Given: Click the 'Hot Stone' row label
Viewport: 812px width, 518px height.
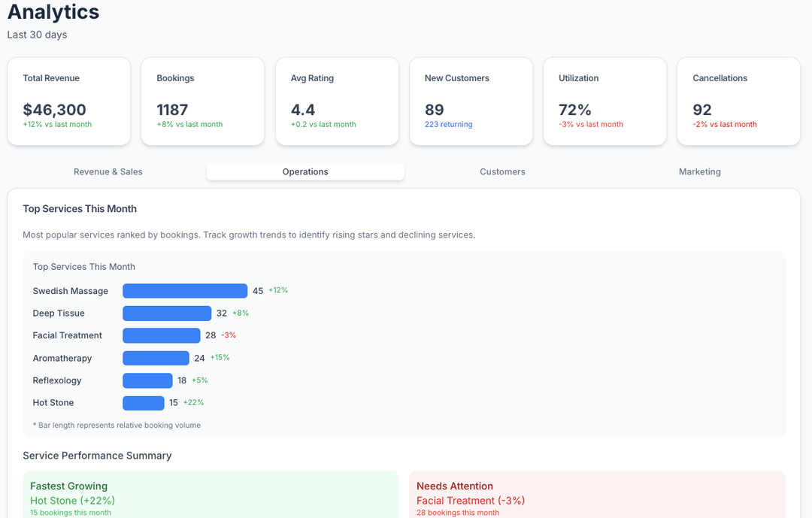Looking at the screenshot, I should 53,403.
